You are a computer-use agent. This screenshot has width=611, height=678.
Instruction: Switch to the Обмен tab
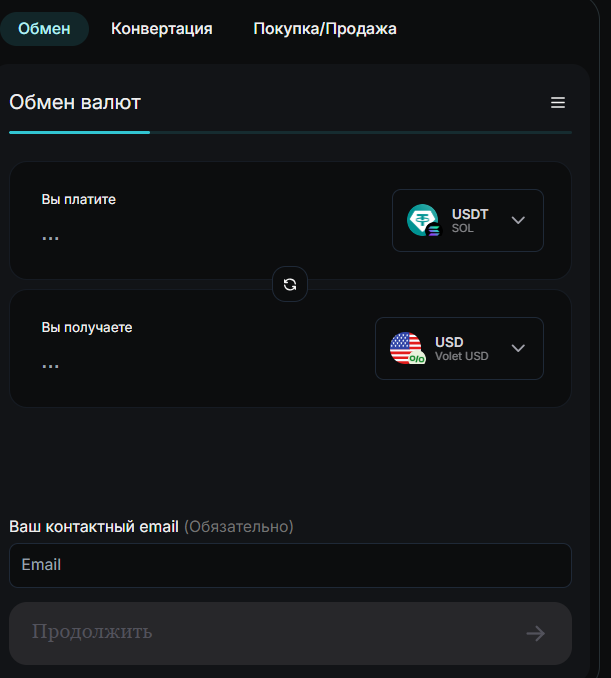pos(44,29)
